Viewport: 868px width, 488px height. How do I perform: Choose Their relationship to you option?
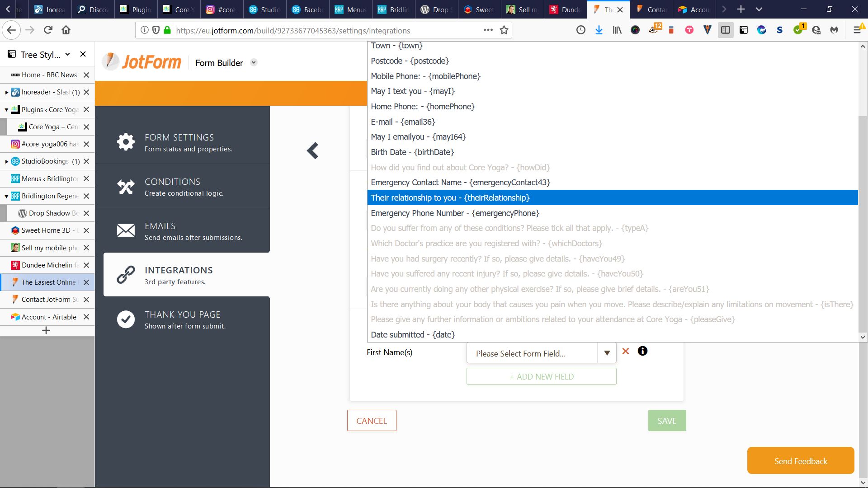(x=613, y=197)
